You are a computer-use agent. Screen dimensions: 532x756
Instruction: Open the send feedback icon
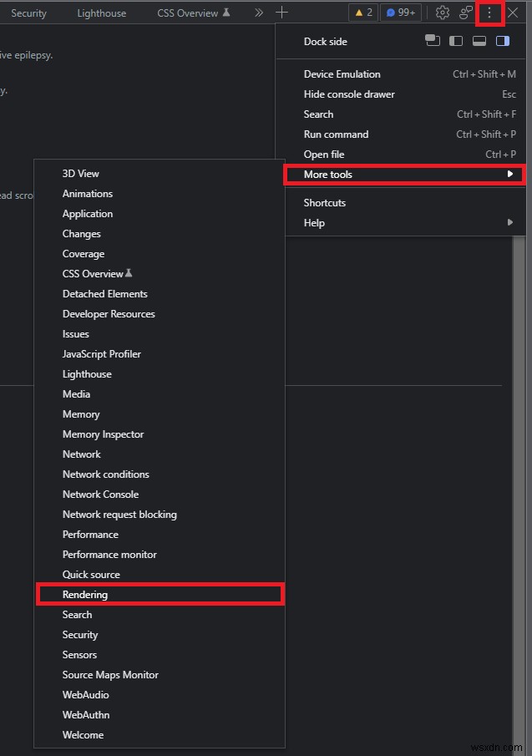click(x=466, y=13)
